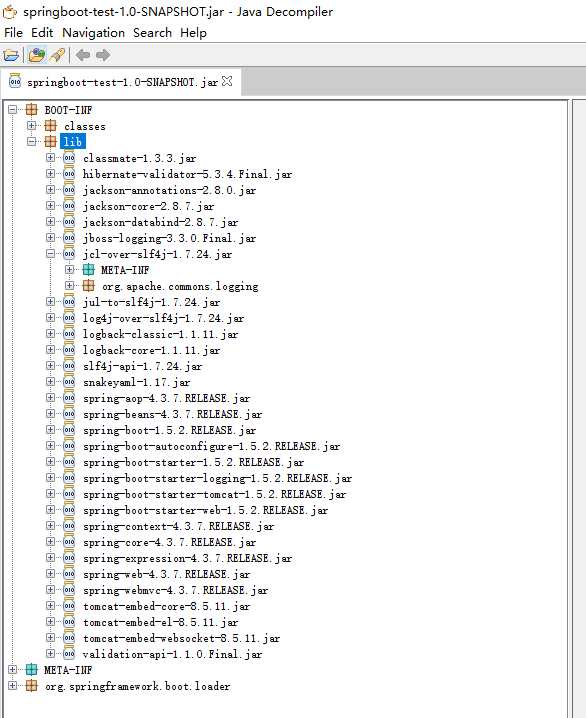Screen dimensions: 586x718
Task: Select tomcat-embed-core-8.5.11.jar entry
Action: tap(167, 606)
